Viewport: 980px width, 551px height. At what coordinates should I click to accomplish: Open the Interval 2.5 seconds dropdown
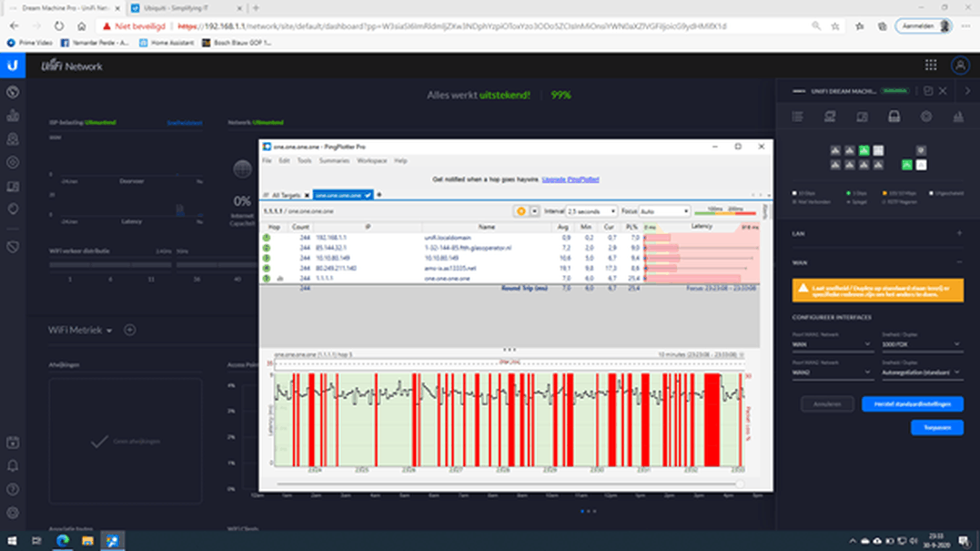591,211
